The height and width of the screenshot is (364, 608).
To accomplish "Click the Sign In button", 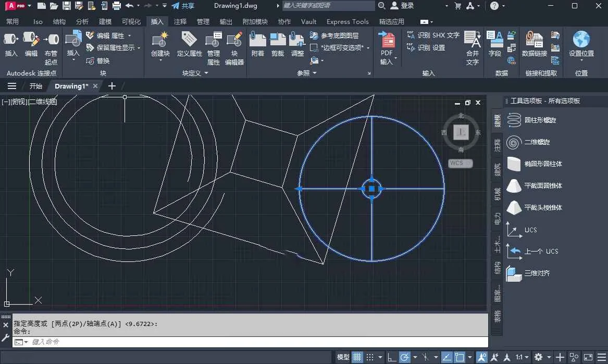I will coord(402,6).
